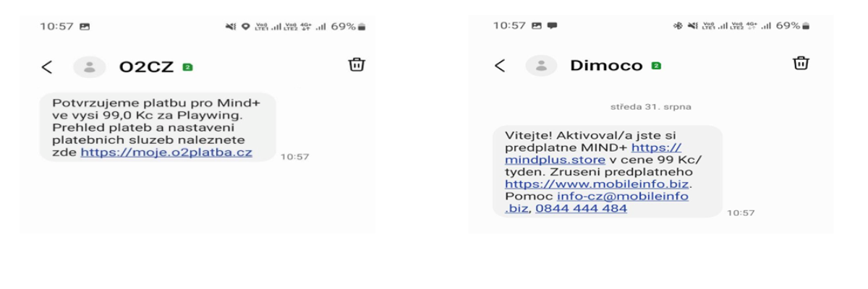The image size is (868, 289).
Task: Go back from the Dimoco conversation
Action: (500, 66)
